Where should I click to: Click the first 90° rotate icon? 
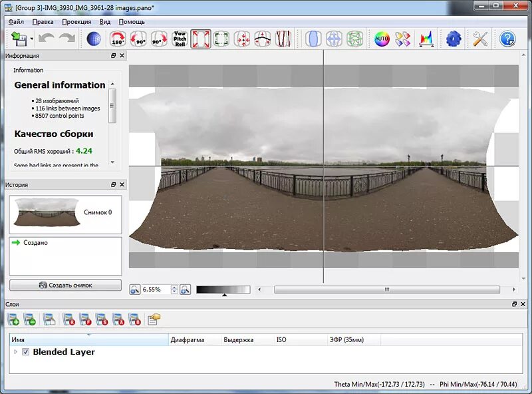pyautogui.click(x=138, y=39)
